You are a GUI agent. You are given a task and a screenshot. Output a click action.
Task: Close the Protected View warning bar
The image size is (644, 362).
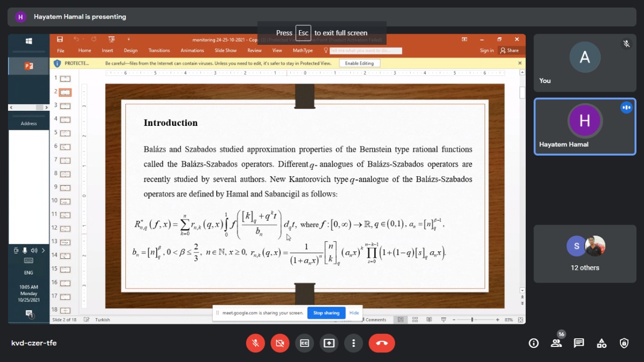(520, 63)
